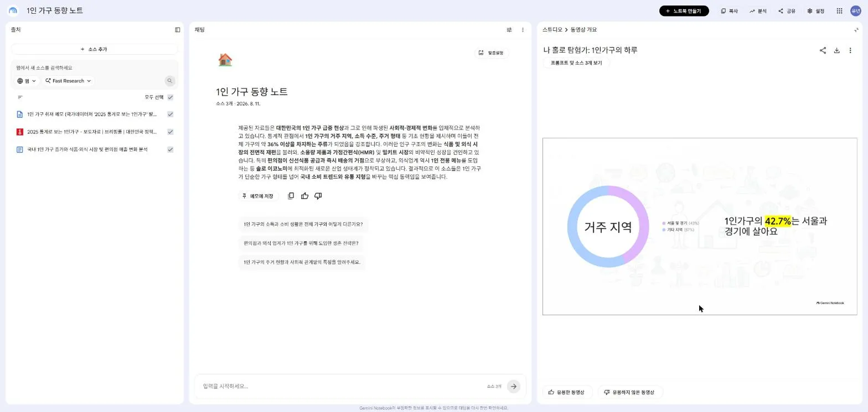Click the text icon of 국내 1인 가구 source
Image resolution: width=868 pixels, height=412 pixels.
point(20,149)
